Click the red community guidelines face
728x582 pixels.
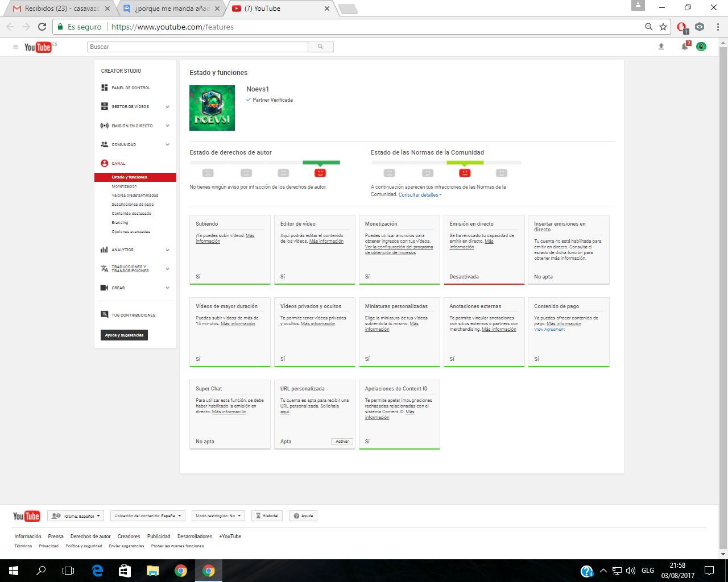point(465,173)
